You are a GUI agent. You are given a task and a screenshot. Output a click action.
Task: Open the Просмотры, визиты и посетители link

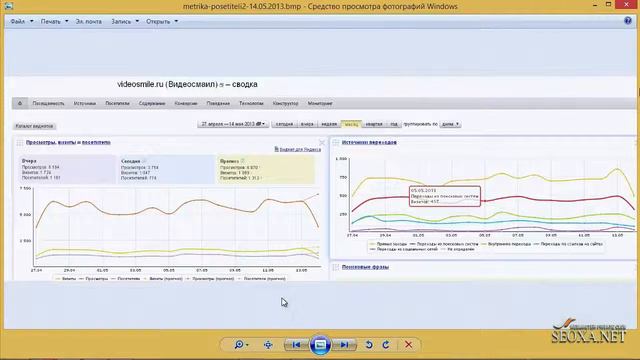coord(68,142)
